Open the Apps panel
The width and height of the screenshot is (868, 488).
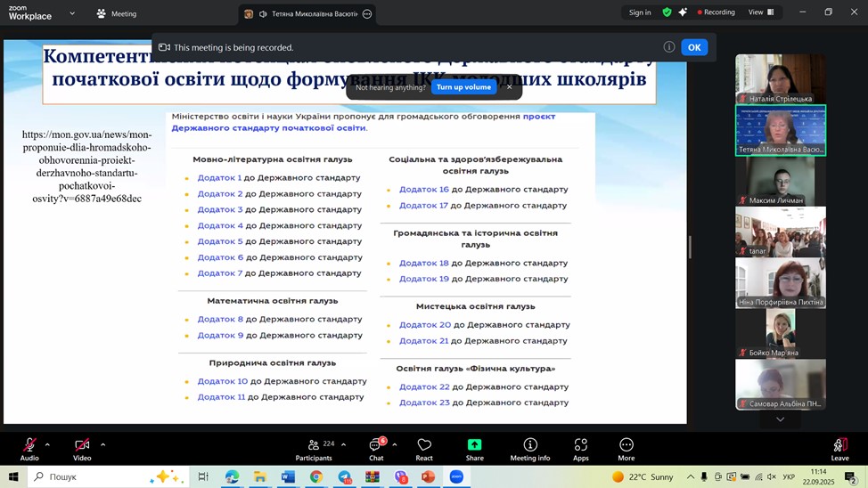[x=581, y=449]
